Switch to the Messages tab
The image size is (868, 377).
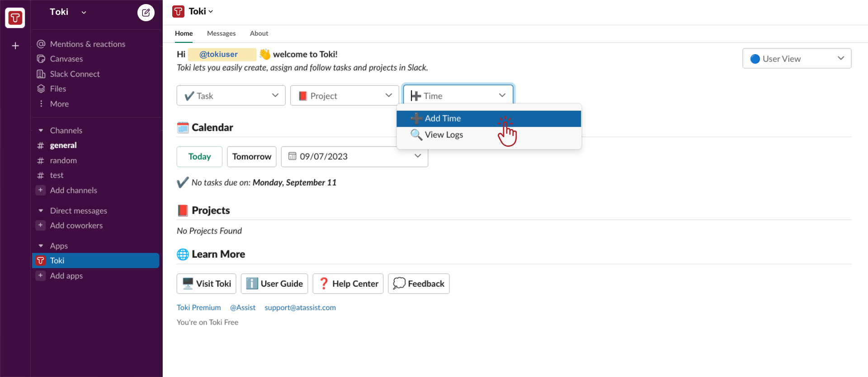click(x=221, y=33)
